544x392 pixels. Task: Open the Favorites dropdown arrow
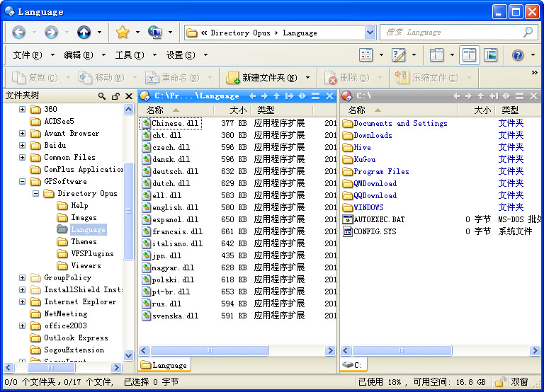click(x=137, y=33)
